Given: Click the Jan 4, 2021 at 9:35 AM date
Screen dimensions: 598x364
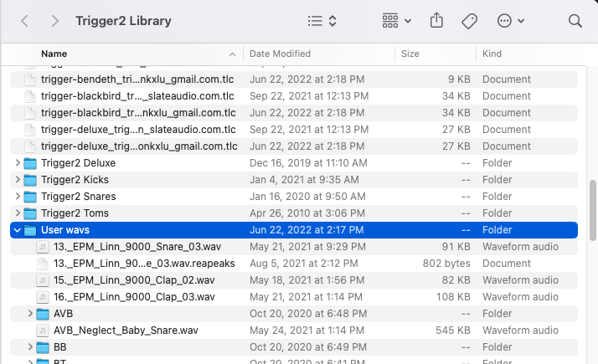Looking at the screenshot, I should coord(304,180).
